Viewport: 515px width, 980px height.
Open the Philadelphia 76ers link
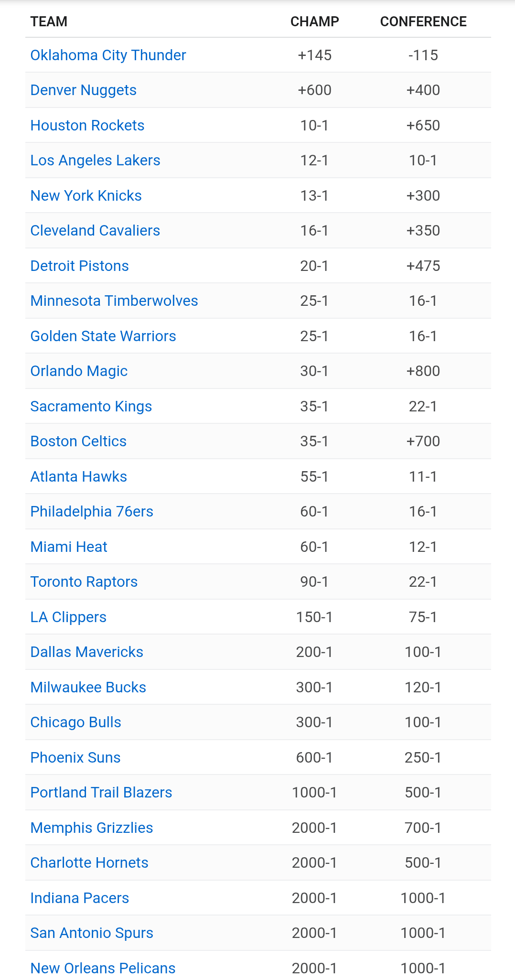pyautogui.click(x=92, y=511)
